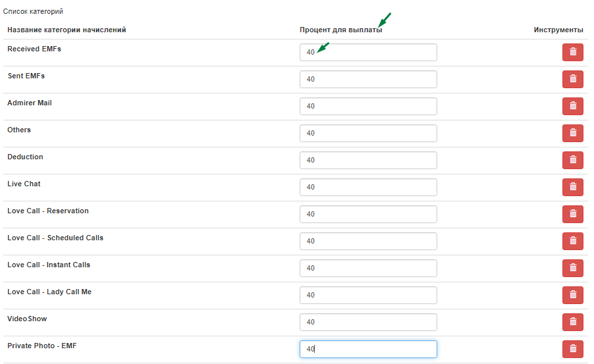Remove the Live Chat category
This screenshot has height=364, width=594.
572,187
